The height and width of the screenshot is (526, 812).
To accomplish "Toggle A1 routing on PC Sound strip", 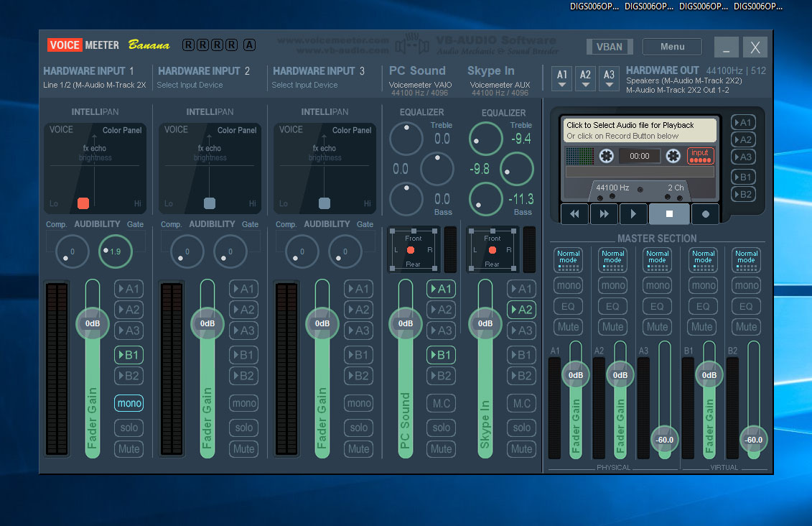I will [x=441, y=289].
